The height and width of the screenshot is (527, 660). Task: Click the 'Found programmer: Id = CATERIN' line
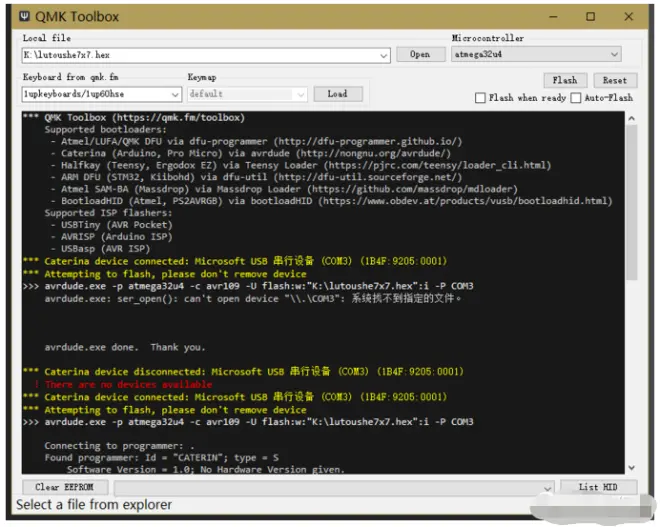[161, 458]
